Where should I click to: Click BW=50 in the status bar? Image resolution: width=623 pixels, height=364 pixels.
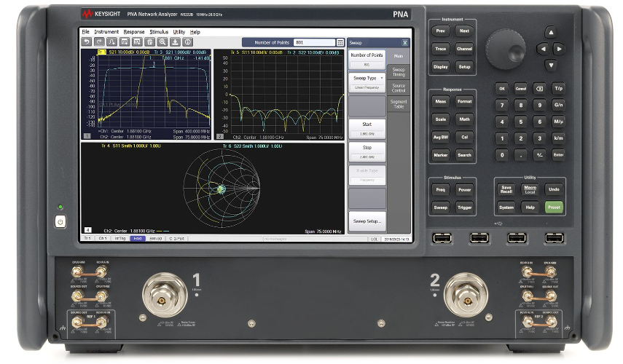click(155, 239)
